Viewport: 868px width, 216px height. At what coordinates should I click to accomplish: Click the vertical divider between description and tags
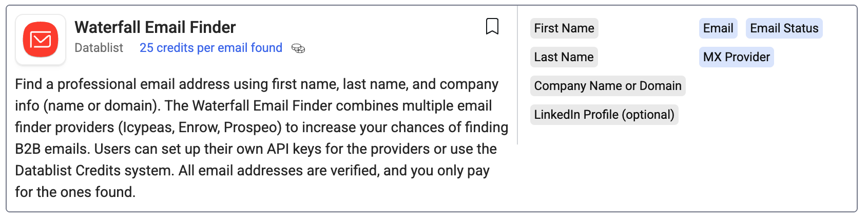(517, 75)
